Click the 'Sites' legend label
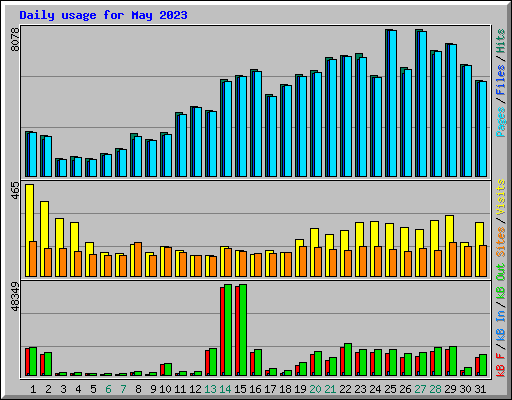 500,242
